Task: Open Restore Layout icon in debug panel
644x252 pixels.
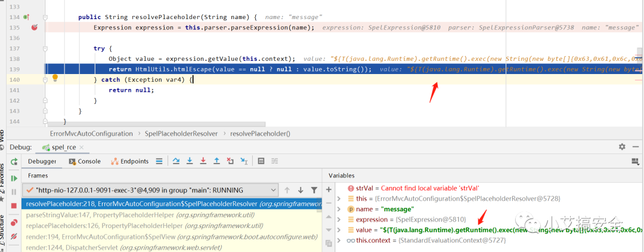Action: [x=636, y=162]
